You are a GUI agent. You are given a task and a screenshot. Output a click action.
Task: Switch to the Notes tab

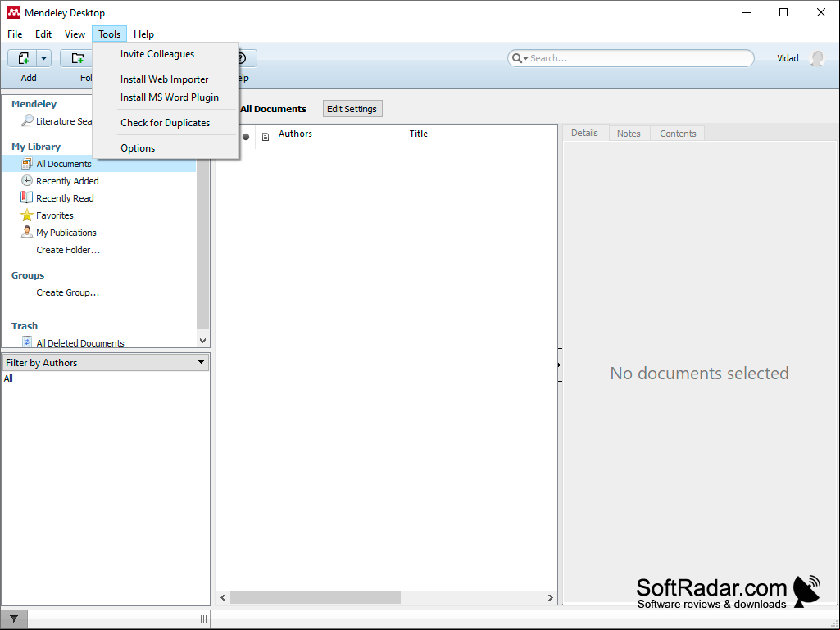pos(629,134)
